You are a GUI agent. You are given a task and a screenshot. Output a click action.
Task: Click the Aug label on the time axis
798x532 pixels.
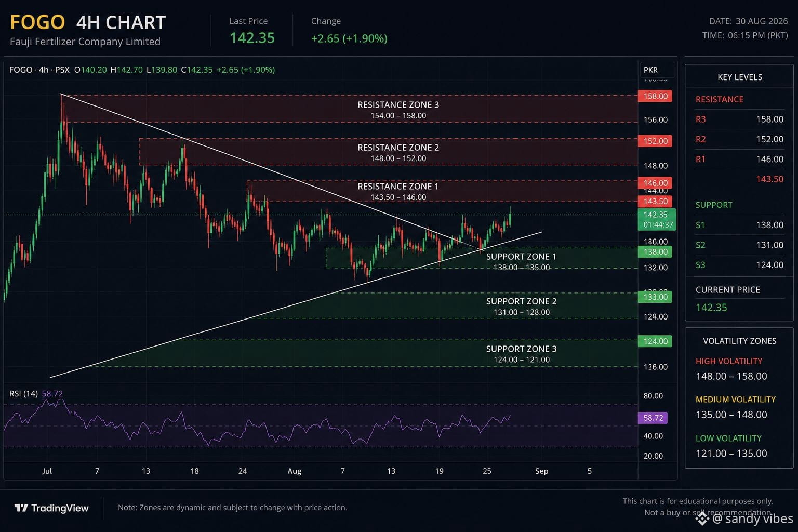coord(295,471)
